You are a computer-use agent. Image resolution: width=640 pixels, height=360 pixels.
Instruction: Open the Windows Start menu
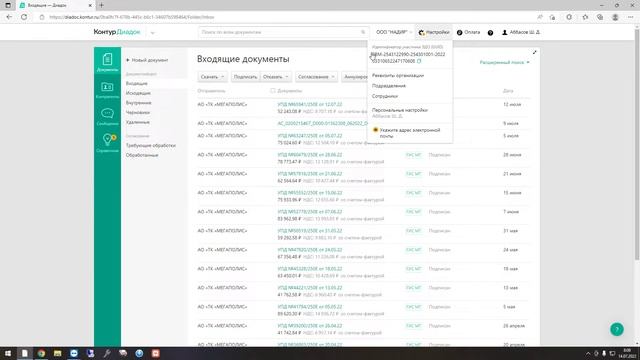click(8, 353)
